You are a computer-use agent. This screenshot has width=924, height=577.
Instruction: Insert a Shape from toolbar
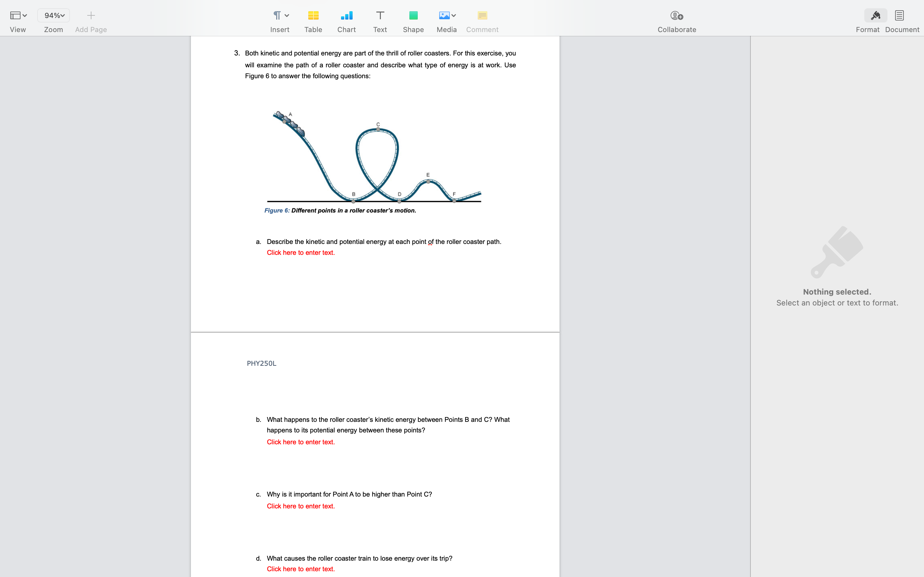(x=413, y=16)
